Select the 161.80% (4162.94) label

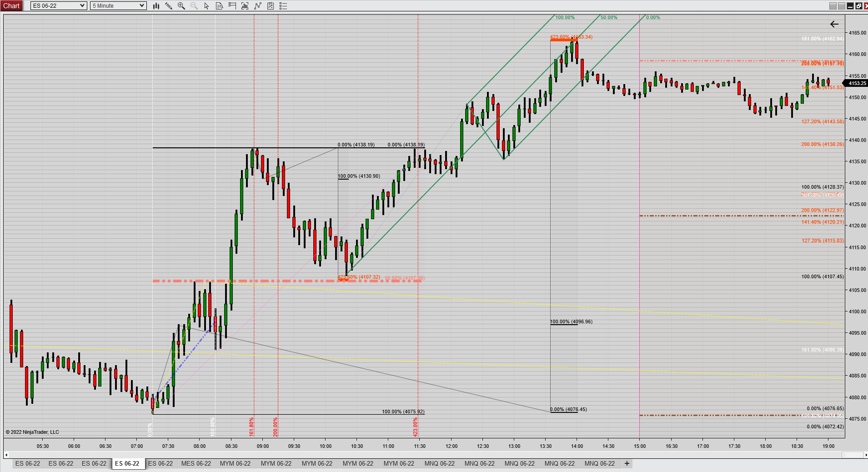click(x=823, y=39)
